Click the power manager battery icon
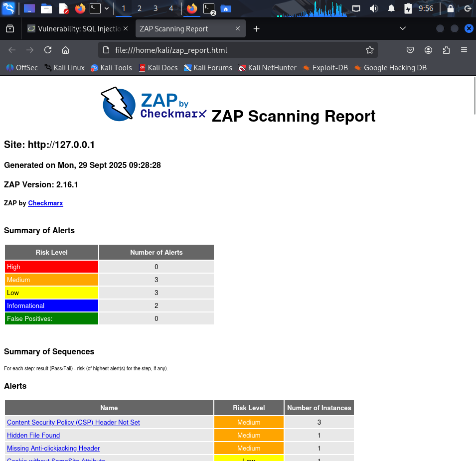Viewport: 476px width, 461px height. [x=408, y=8]
